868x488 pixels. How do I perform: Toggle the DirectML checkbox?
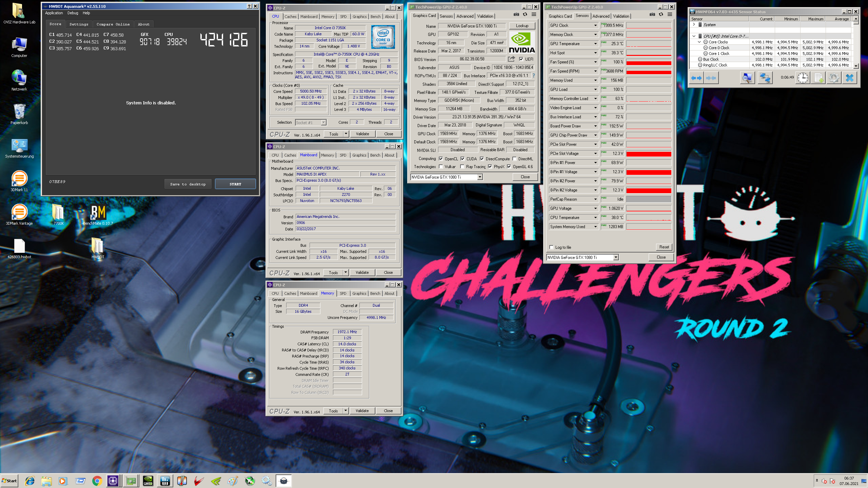514,159
